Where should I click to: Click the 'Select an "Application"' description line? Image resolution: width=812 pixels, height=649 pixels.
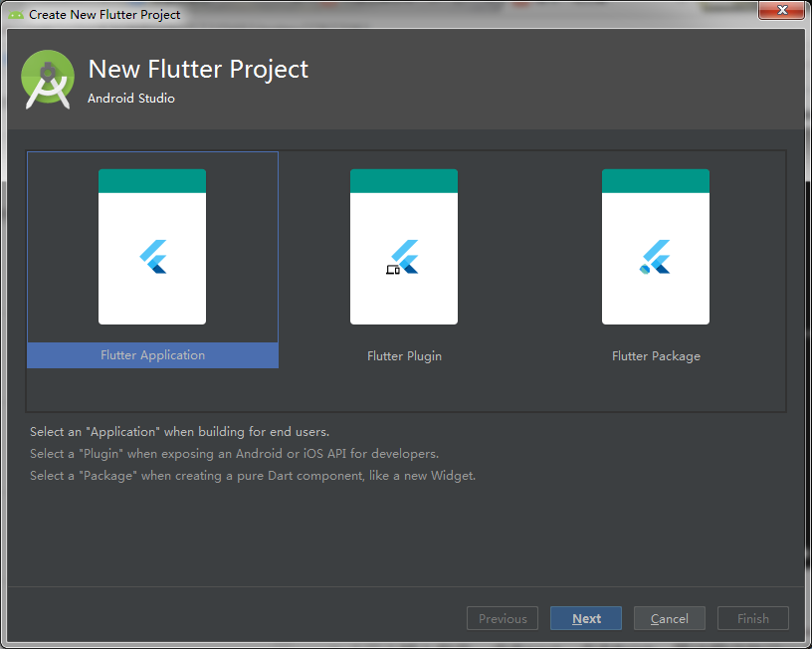(180, 432)
